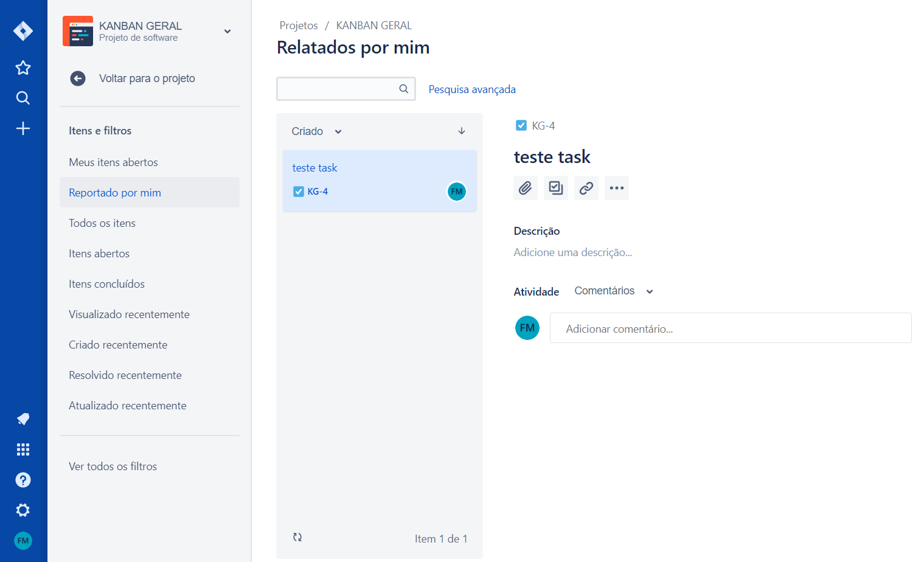Open notifications feedback icon in sidebar
The width and height of the screenshot is (924, 562).
(23, 419)
